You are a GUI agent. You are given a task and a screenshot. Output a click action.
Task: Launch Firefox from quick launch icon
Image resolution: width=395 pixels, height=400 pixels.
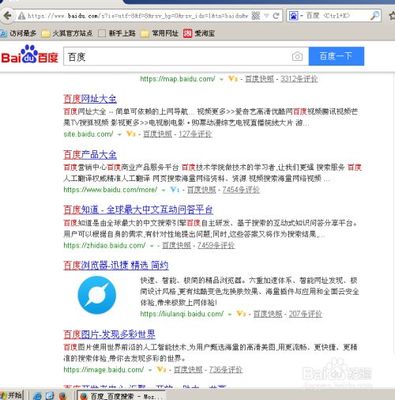62,396
